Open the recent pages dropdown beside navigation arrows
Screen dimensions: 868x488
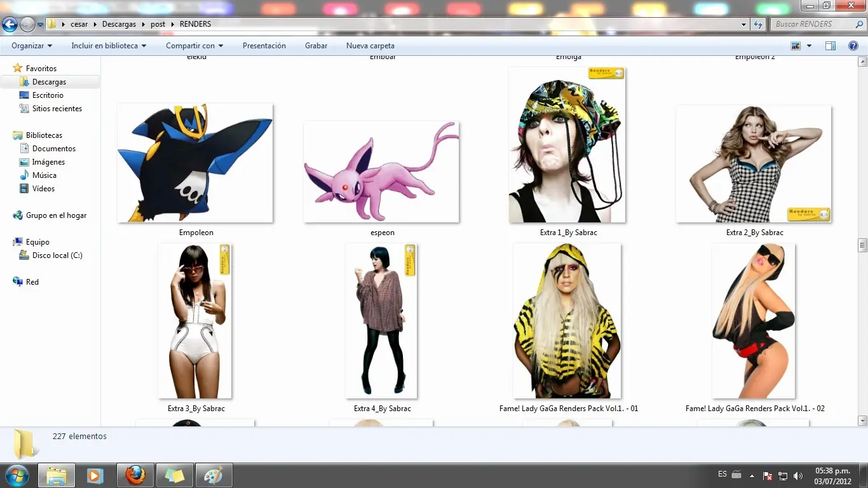click(x=40, y=25)
